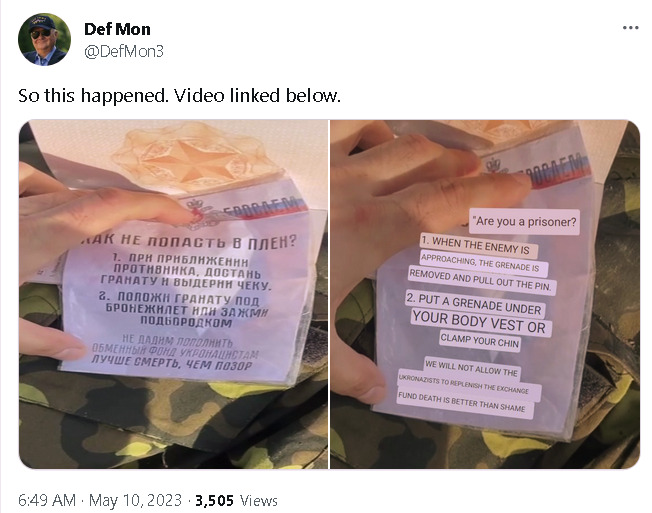Open the Def Mon display name link

point(117,29)
